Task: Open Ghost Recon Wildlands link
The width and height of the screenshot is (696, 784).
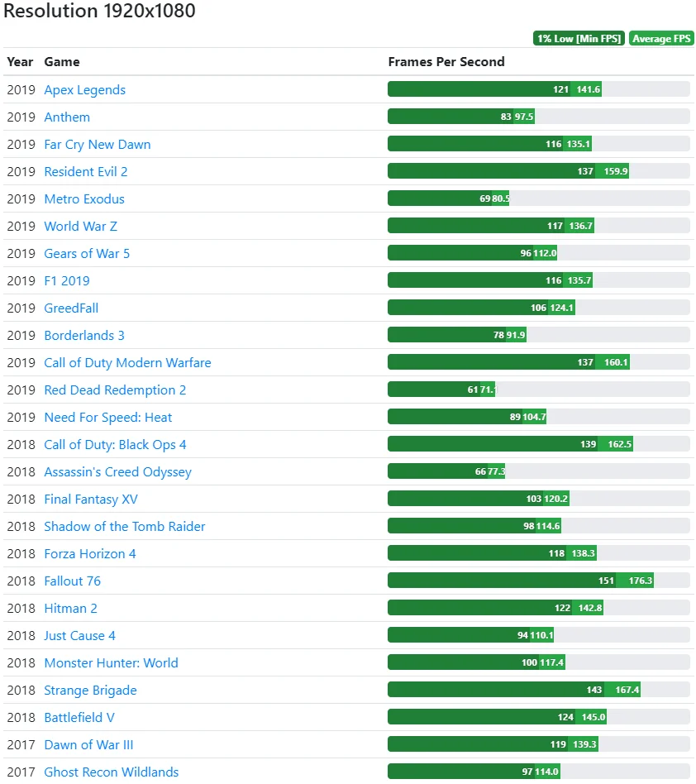Action: click(111, 772)
